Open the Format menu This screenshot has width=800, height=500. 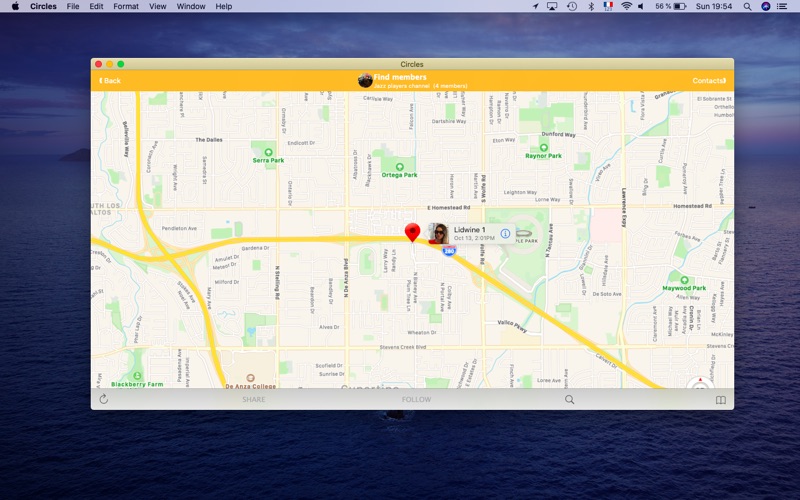tap(126, 6)
